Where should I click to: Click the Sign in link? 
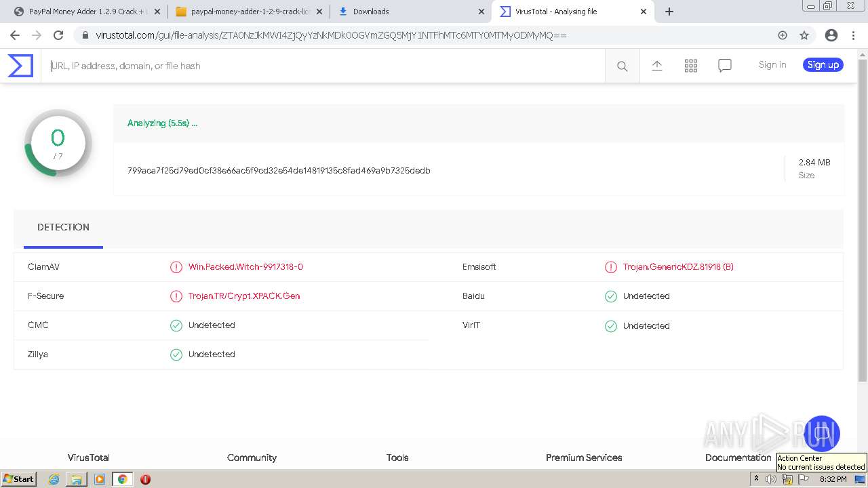(x=772, y=65)
